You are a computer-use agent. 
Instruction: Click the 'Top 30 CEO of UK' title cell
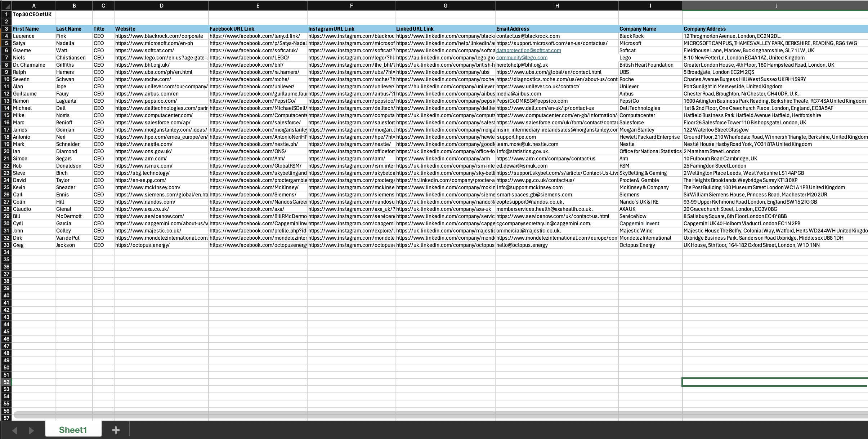[32, 14]
